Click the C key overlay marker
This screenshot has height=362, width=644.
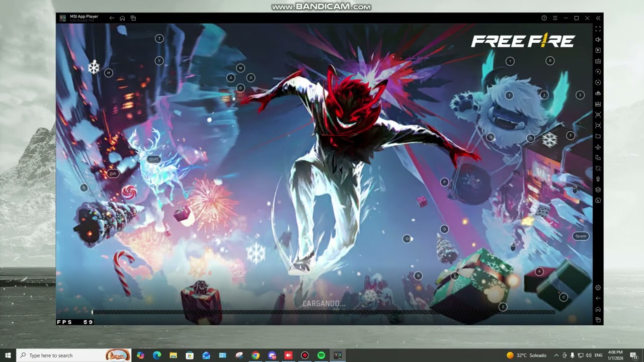point(563,297)
